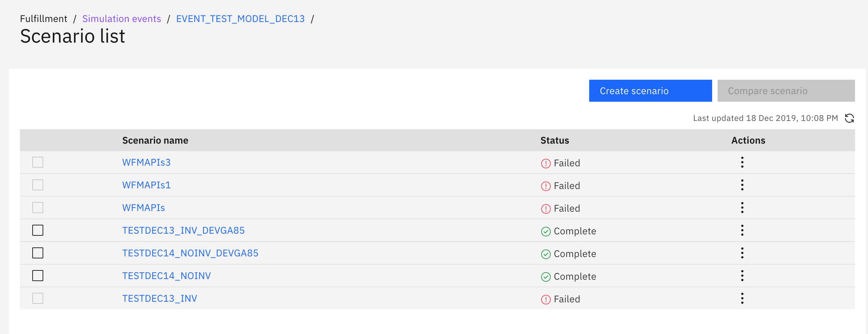Open the actions menu for WFMAPIs1

point(742,185)
